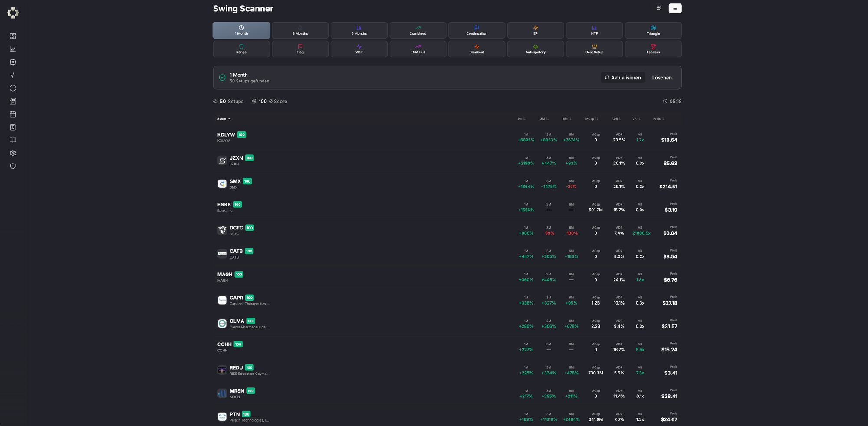Image resolution: width=868 pixels, height=426 pixels.
Task: Click the Aktualisieren refresh button
Action: pyautogui.click(x=623, y=78)
